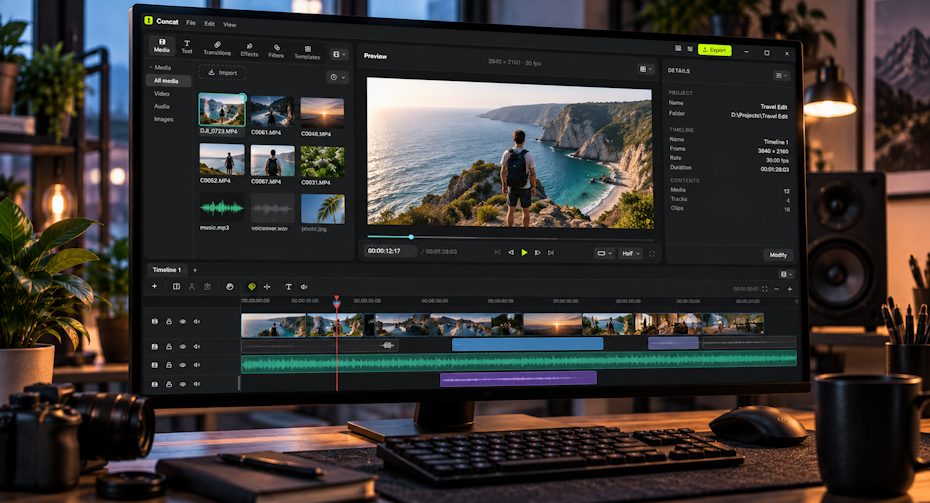
Task: Add a text title from timeline toolbar
Action: coord(288,287)
